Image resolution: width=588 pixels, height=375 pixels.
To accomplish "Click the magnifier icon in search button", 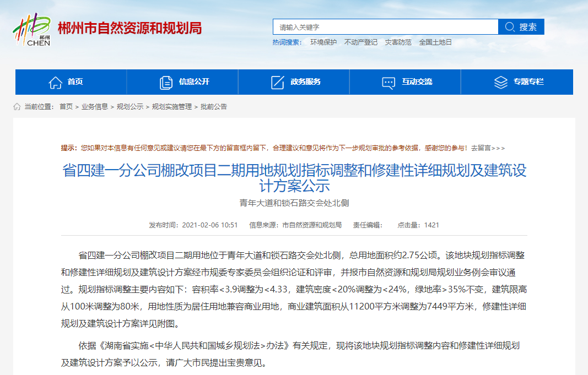I will coord(510,27).
